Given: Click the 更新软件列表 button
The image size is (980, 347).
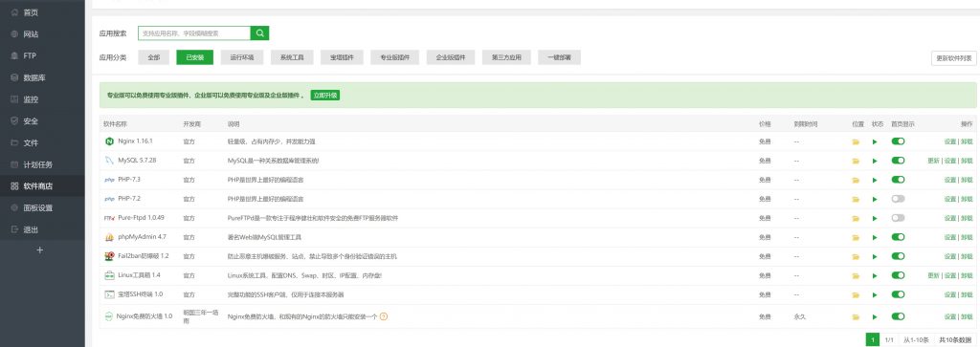Looking at the screenshot, I should (954, 58).
